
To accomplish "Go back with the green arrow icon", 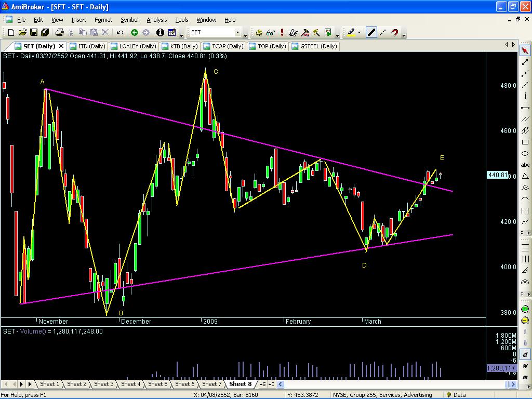I will [135, 33].
